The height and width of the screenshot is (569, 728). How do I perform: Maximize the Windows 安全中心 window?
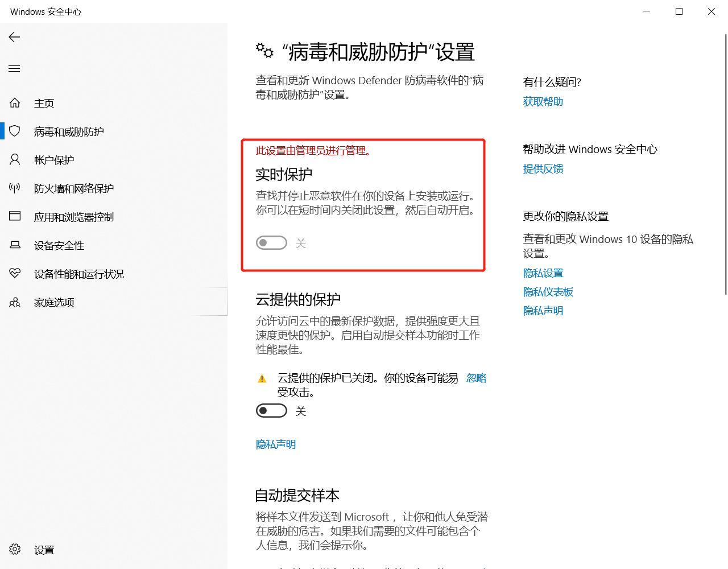679,11
